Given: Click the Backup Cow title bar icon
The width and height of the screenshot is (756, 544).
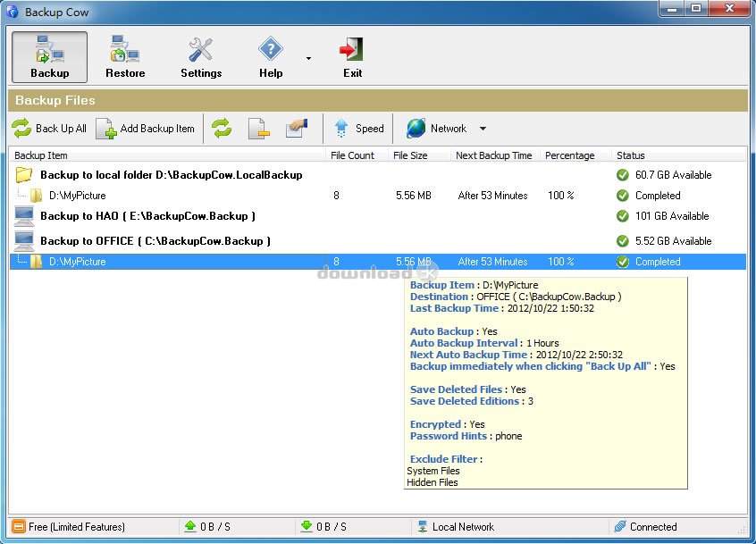Looking at the screenshot, I should [13, 12].
